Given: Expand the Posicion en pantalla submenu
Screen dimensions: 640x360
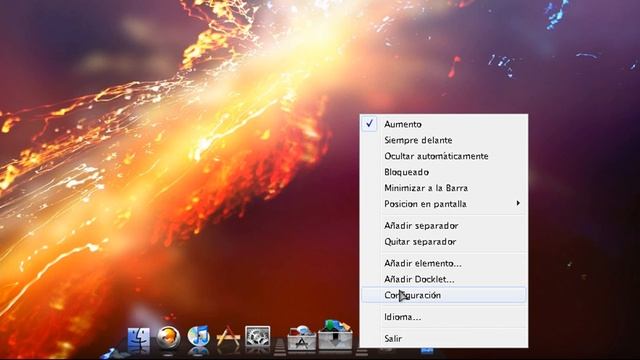Looking at the screenshot, I should click(444, 204).
